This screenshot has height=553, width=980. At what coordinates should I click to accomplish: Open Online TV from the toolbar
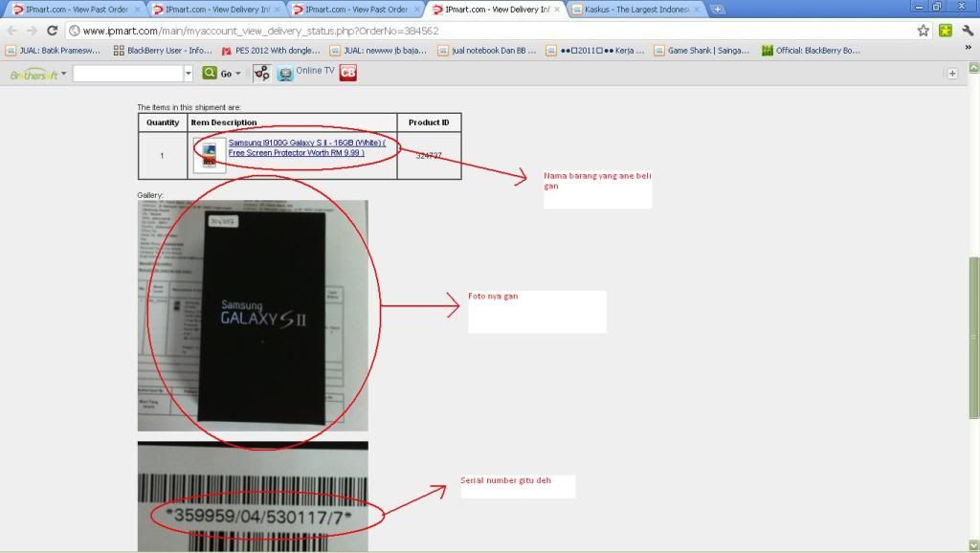click(x=306, y=73)
